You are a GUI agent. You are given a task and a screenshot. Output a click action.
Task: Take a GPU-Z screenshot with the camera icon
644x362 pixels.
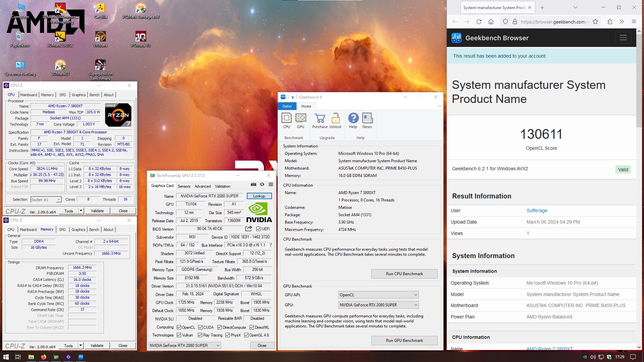(254, 185)
